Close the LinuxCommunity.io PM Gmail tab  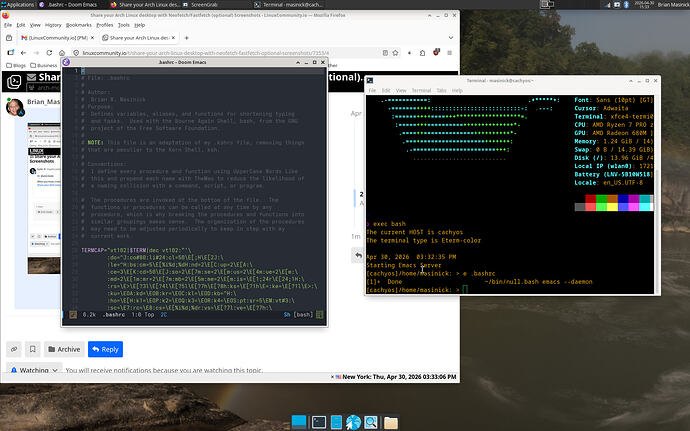[92, 38]
